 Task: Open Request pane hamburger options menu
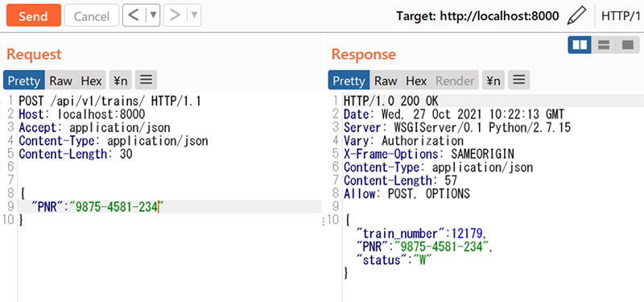(x=146, y=80)
